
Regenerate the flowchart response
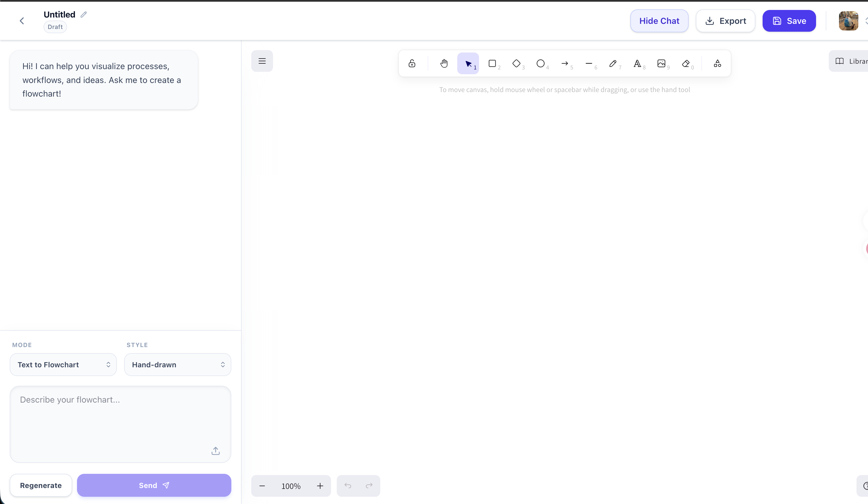[x=41, y=485]
